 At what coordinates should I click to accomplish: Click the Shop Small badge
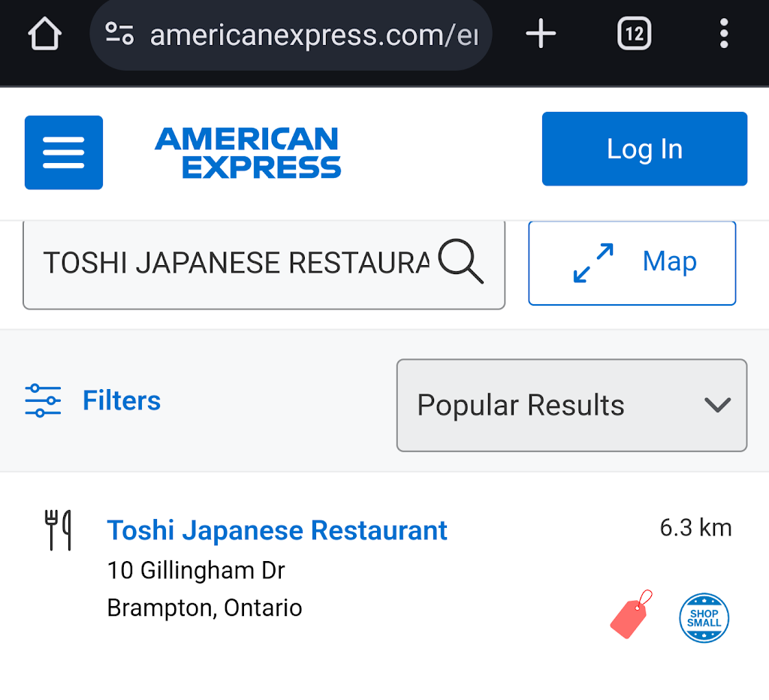704,618
